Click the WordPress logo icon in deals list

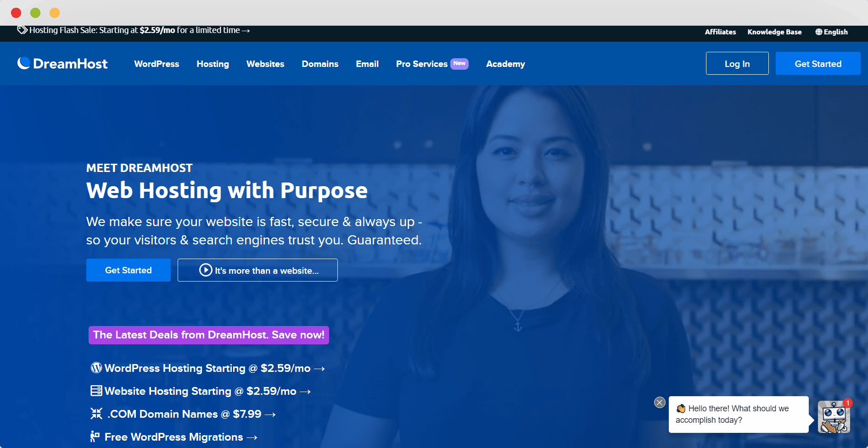[96, 368]
